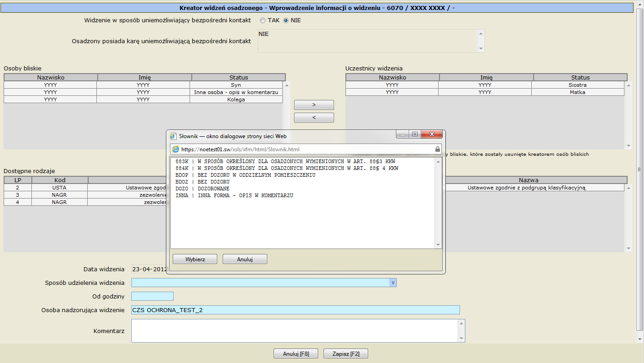Select row LP 4 with code NAGR
Viewport: 644px width, 363px height.
pyautogui.click(x=85, y=202)
